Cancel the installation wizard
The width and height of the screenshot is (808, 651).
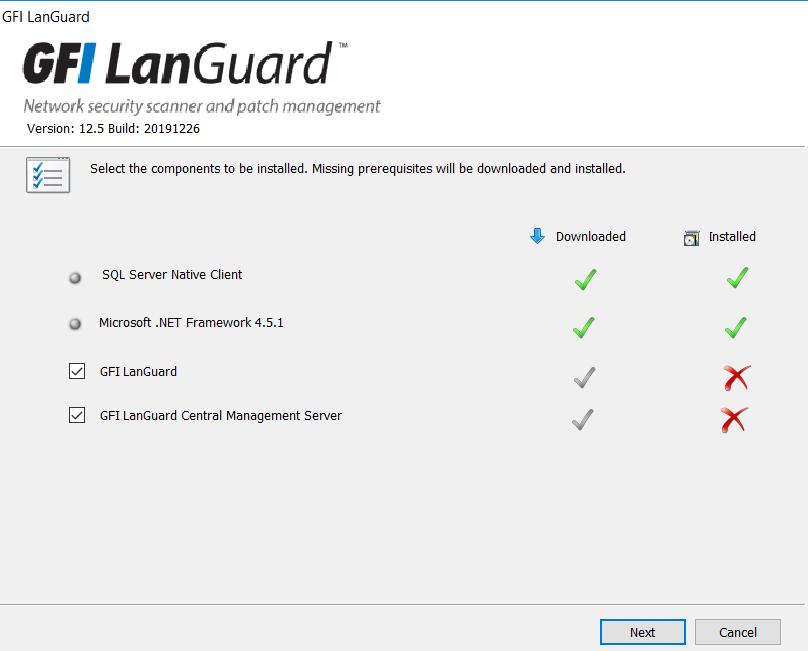point(737,632)
